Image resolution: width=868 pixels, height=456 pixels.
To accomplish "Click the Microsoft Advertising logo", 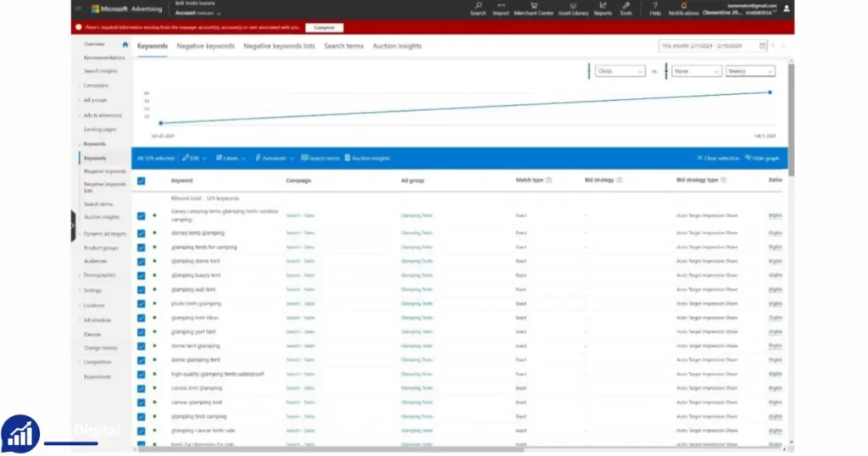I will tap(127, 8).
